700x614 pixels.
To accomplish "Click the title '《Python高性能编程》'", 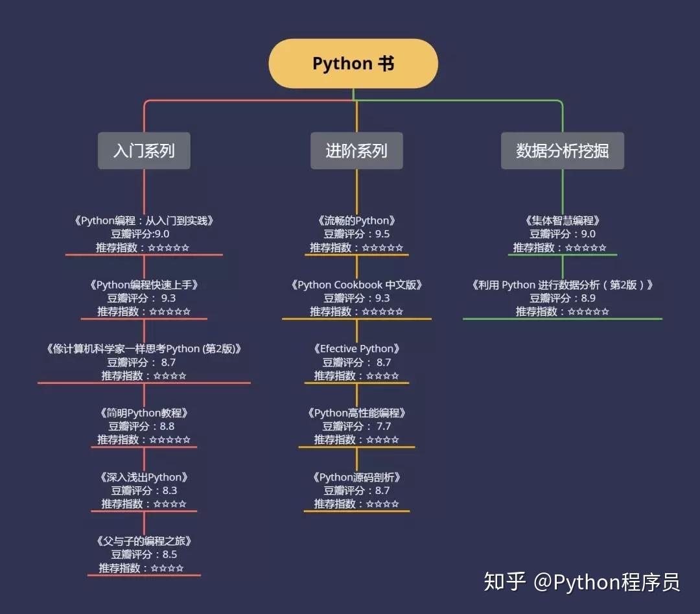I will coord(356,413).
